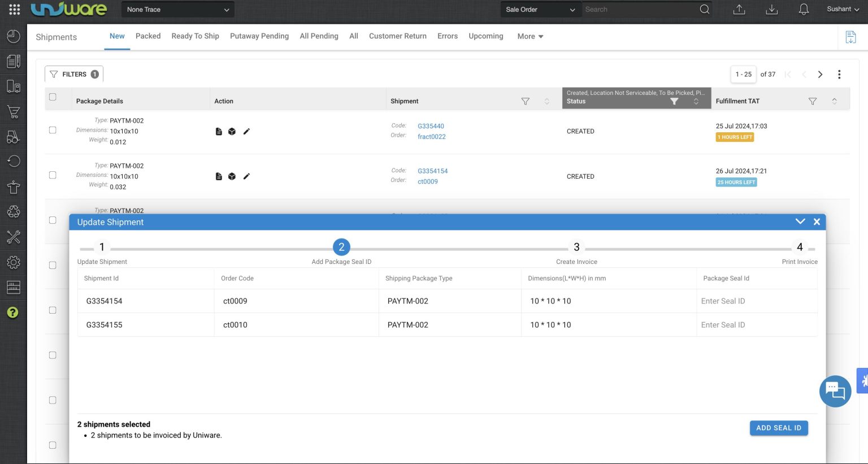Viewport: 868px width, 464px height.
Task: Open the forklift sidebar icon
Action: (x=14, y=137)
